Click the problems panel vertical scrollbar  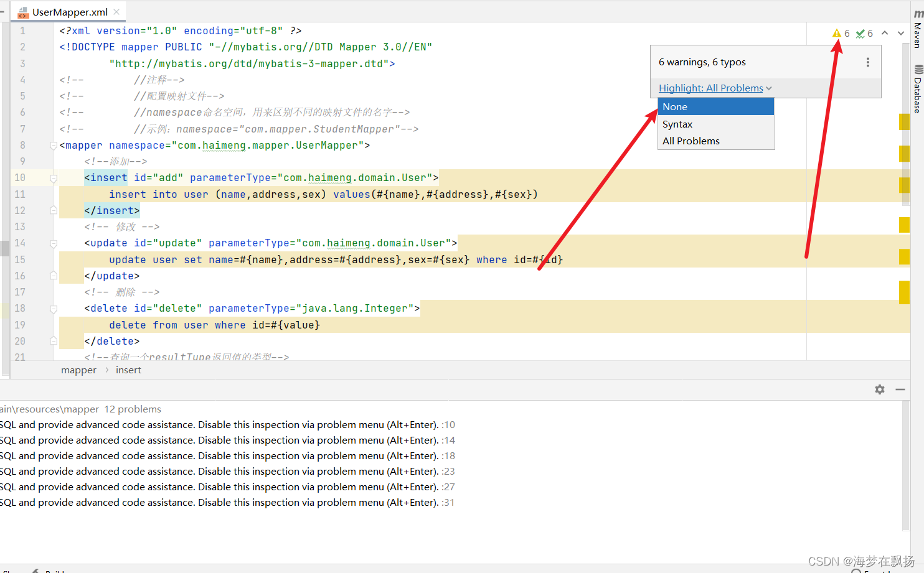(x=906, y=467)
